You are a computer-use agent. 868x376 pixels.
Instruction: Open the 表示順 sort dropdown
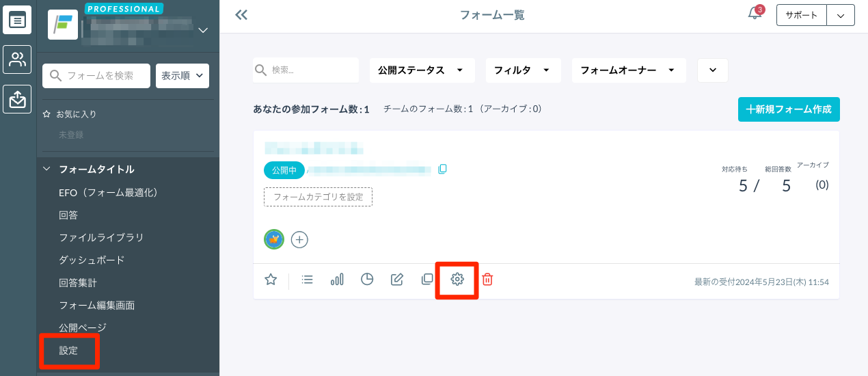point(182,76)
